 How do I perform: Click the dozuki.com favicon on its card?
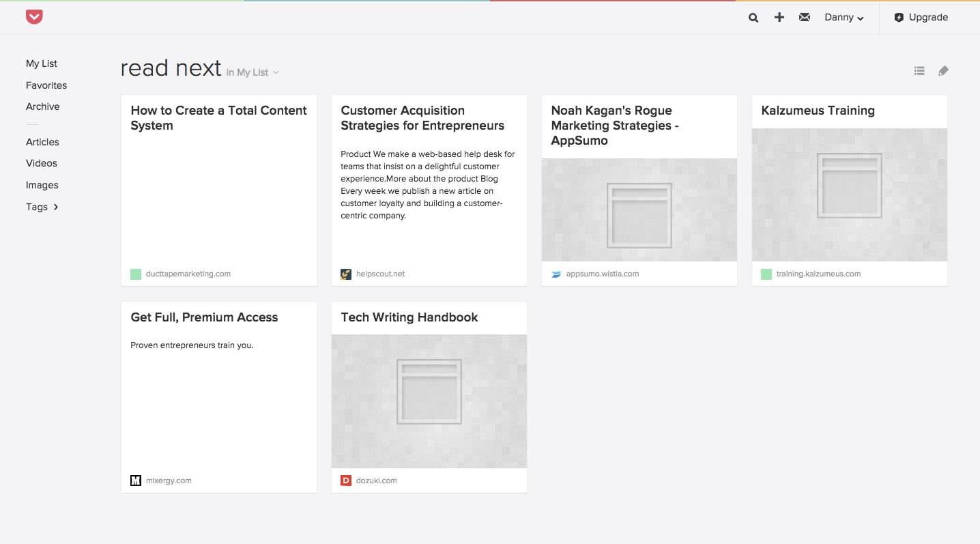[345, 480]
